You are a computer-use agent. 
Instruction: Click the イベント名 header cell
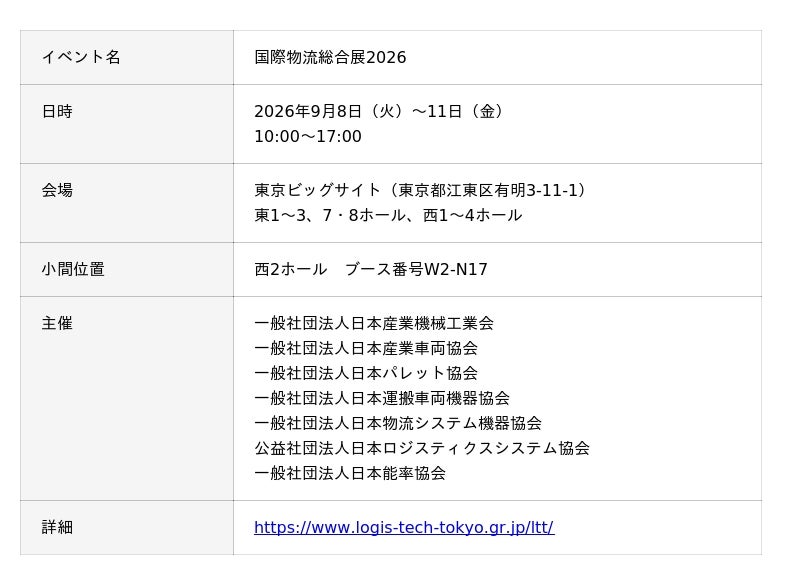coord(127,57)
